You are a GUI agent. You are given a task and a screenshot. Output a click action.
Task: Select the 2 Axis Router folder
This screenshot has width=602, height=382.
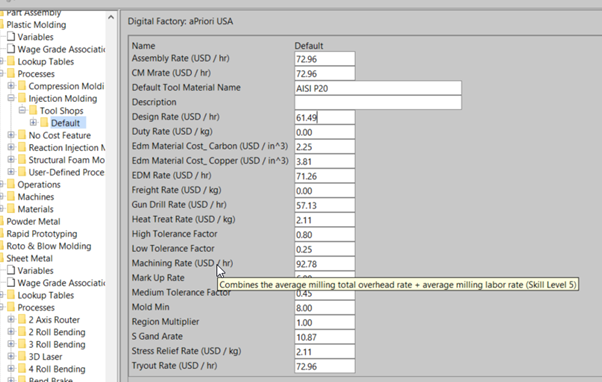click(x=49, y=319)
